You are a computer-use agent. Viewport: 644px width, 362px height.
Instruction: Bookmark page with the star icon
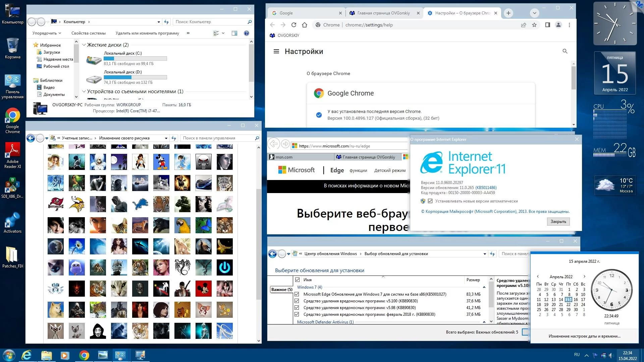click(x=534, y=25)
